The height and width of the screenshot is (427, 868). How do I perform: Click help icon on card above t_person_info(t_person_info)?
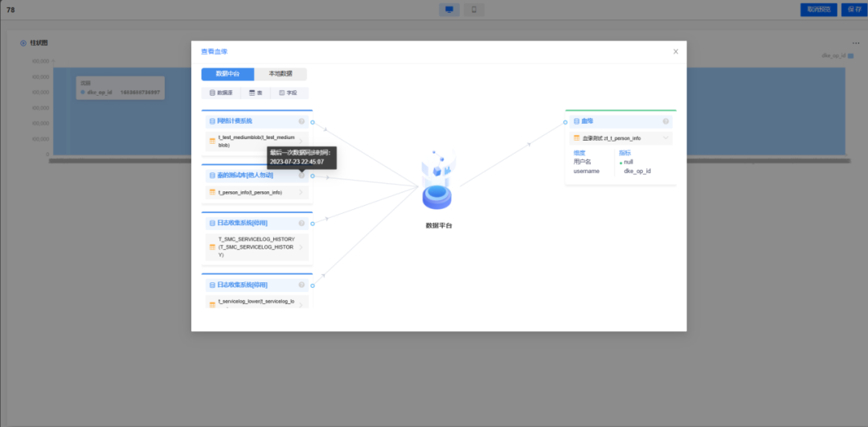click(x=301, y=175)
